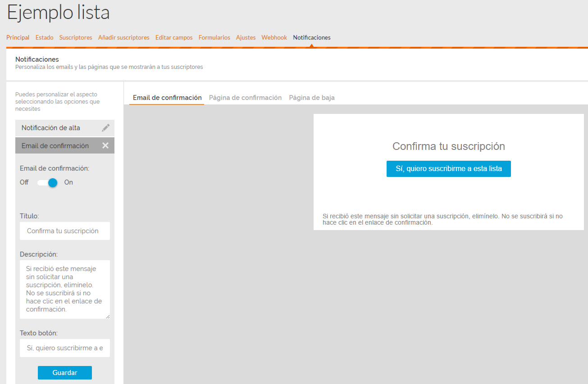Click the pencil icon beside Notificación de alta
588x384 pixels.
click(x=105, y=128)
